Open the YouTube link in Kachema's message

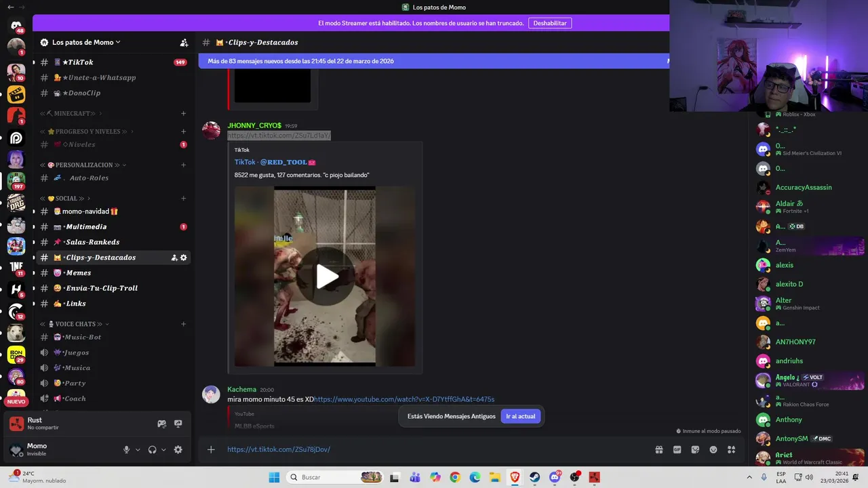pyautogui.click(x=404, y=399)
